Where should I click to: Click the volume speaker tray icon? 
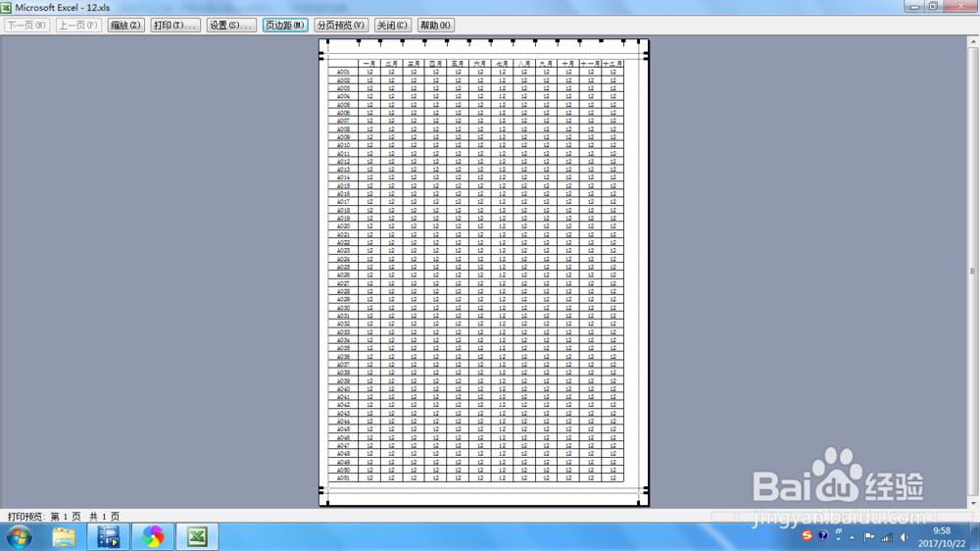click(x=904, y=536)
